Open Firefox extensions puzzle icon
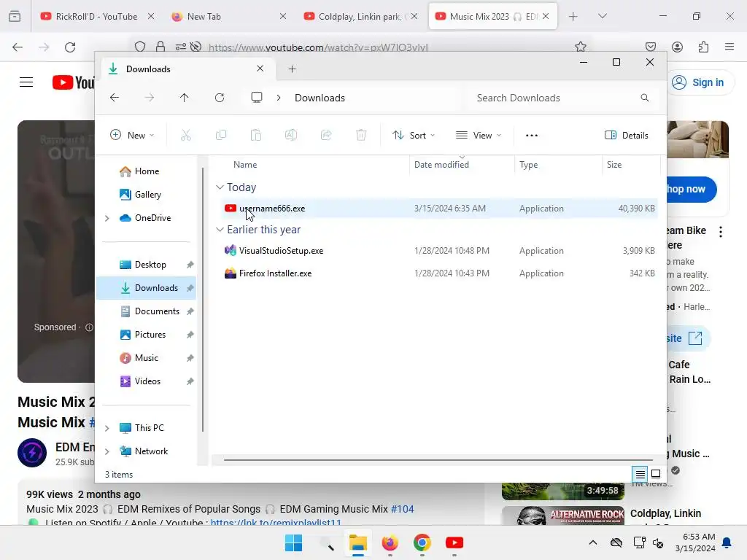The image size is (747, 560). click(x=704, y=47)
